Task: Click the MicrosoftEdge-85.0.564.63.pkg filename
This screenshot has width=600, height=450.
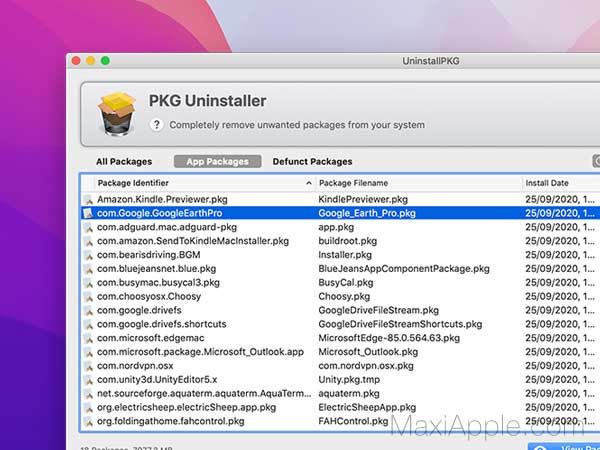Action: [x=389, y=338]
